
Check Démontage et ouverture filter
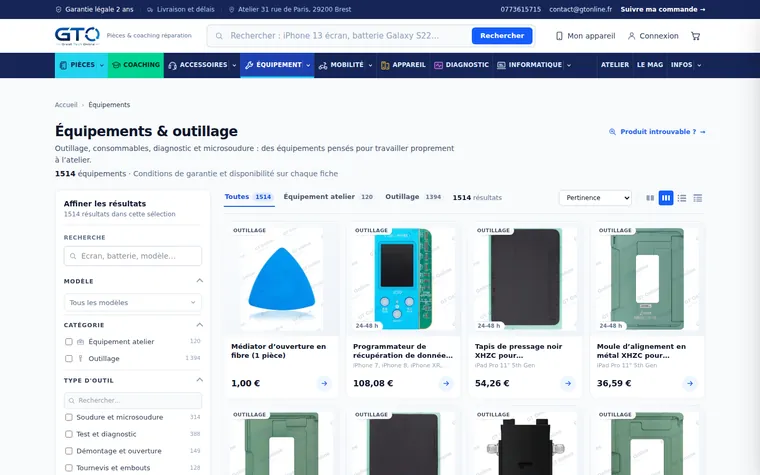click(x=69, y=451)
